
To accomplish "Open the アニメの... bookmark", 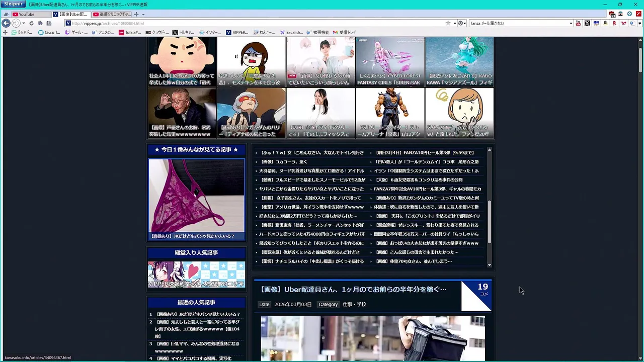I will click(x=103, y=32).
